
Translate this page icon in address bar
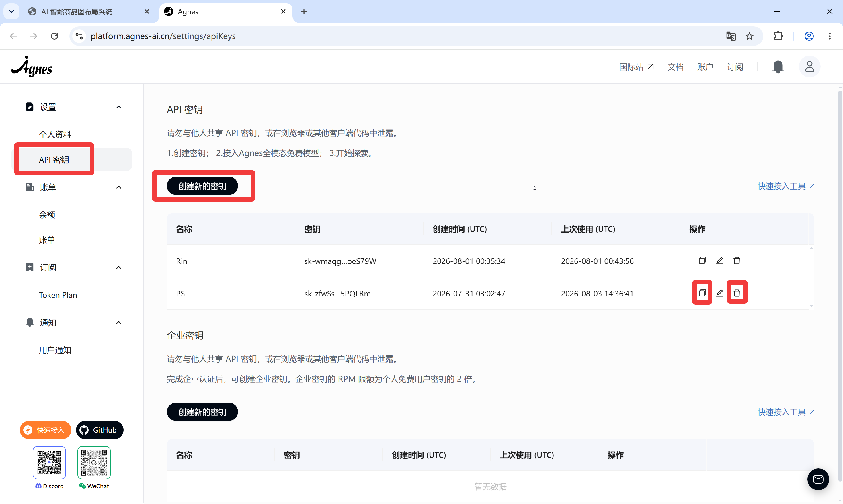(731, 36)
